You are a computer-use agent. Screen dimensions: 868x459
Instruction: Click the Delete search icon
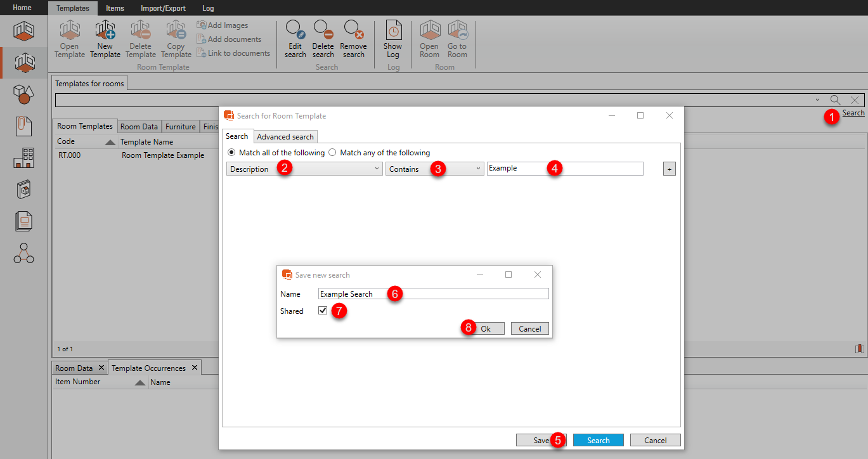tap(323, 31)
